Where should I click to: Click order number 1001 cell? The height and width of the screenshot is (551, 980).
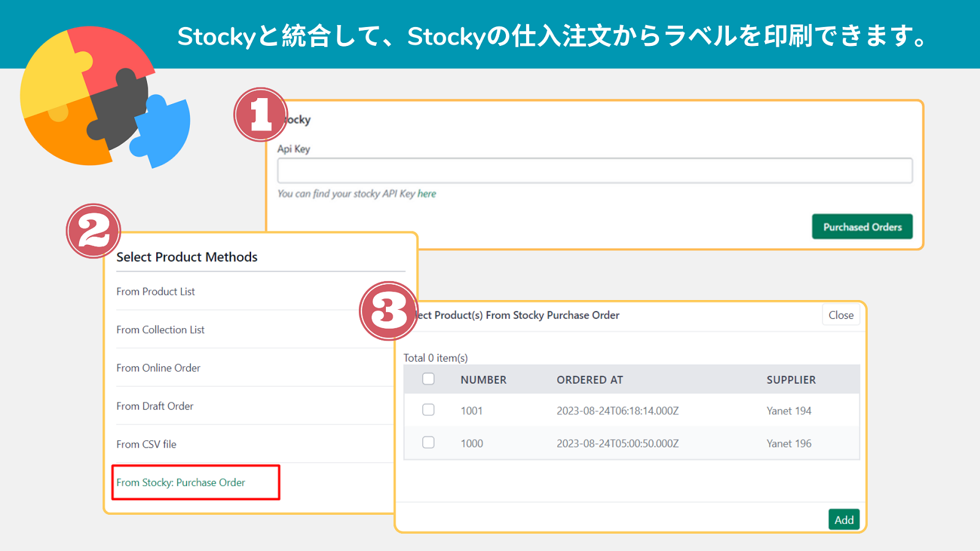(x=472, y=411)
